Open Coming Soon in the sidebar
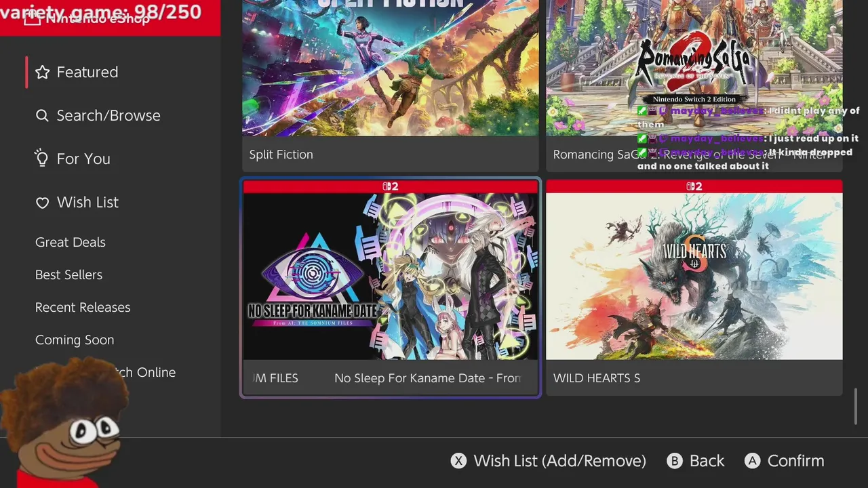The height and width of the screenshot is (488, 868). click(x=75, y=340)
